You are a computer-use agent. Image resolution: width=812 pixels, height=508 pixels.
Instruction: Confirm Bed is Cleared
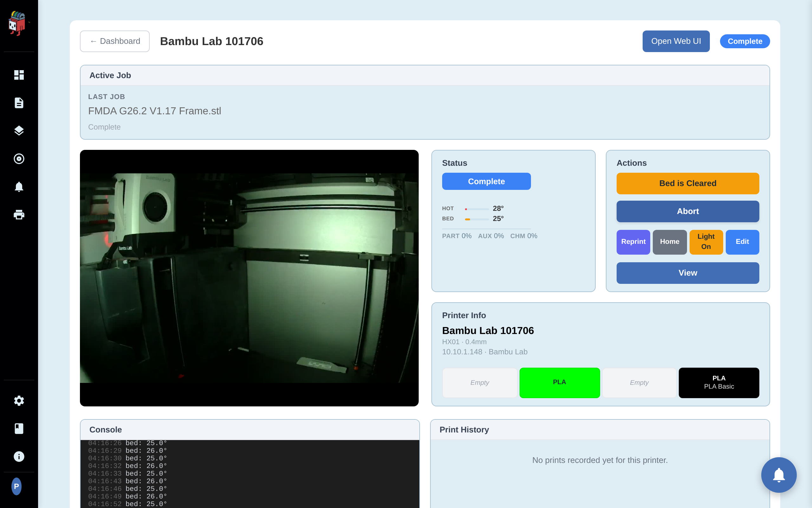[688, 183]
